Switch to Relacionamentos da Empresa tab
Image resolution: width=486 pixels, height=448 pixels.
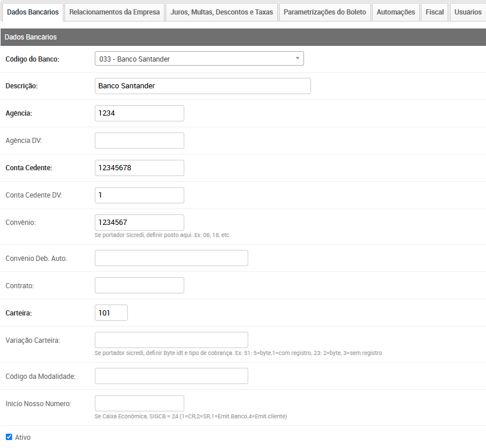tap(114, 12)
